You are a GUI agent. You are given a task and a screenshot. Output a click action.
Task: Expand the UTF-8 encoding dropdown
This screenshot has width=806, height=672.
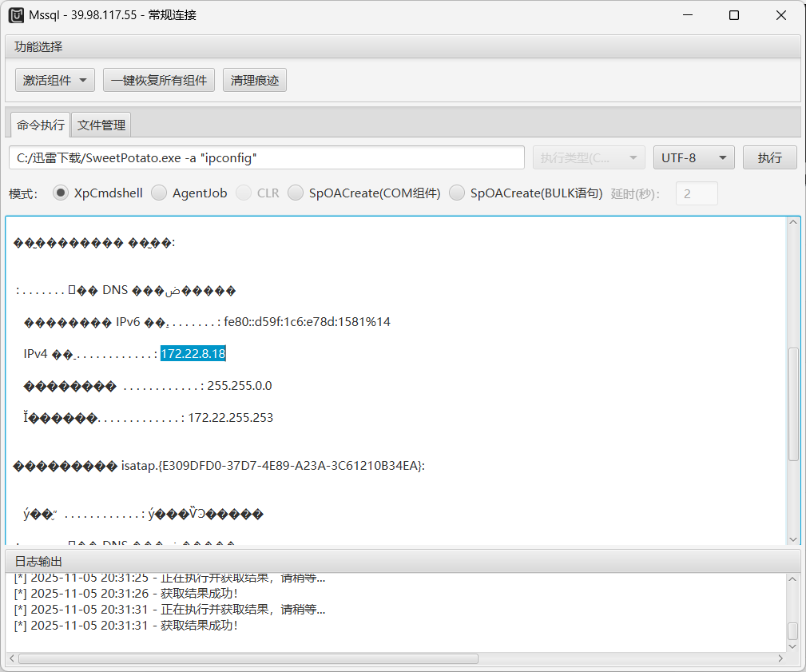coord(693,157)
